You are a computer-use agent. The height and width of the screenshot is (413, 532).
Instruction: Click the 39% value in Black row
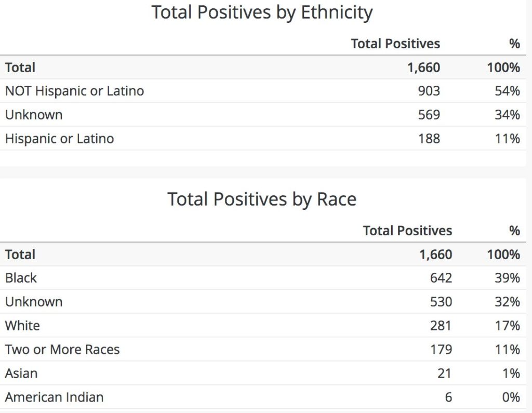point(507,278)
